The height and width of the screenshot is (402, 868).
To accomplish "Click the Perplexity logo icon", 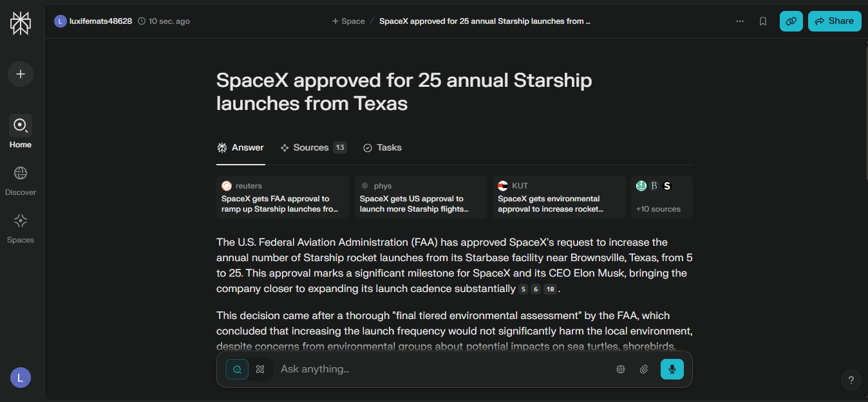I will point(21,23).
